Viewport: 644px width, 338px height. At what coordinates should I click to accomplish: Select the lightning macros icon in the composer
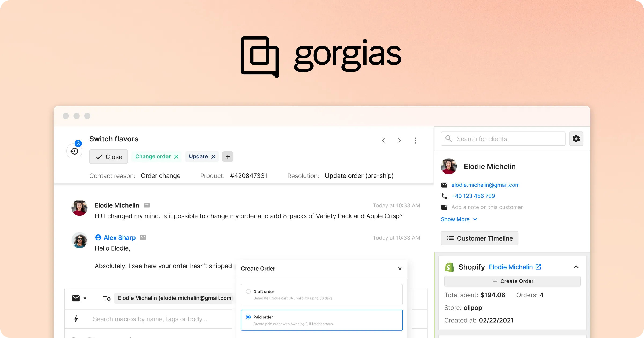[76, 319]
